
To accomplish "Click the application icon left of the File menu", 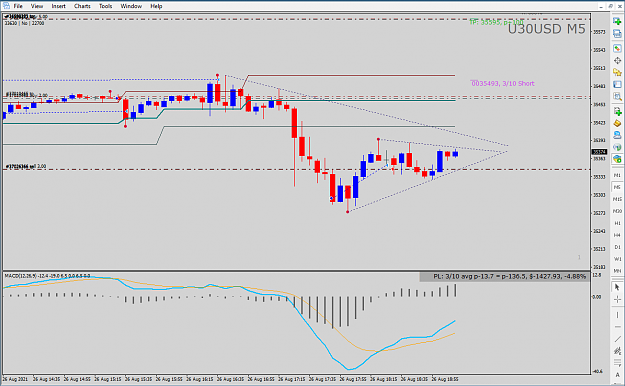I will coord(6,6).
